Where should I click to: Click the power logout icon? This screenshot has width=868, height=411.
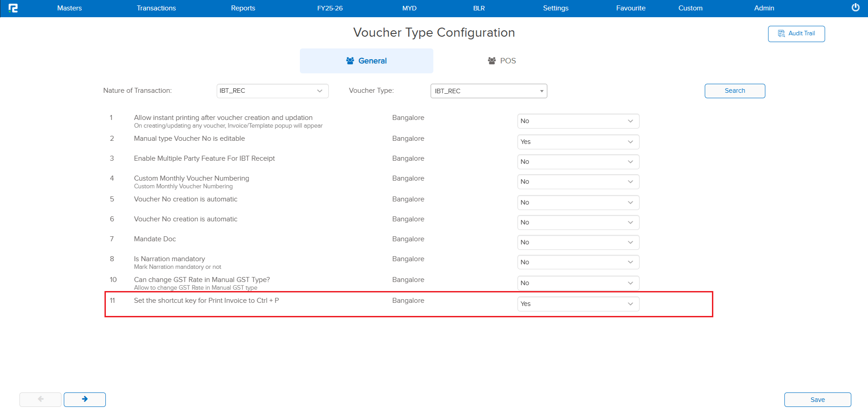(855, 8)
